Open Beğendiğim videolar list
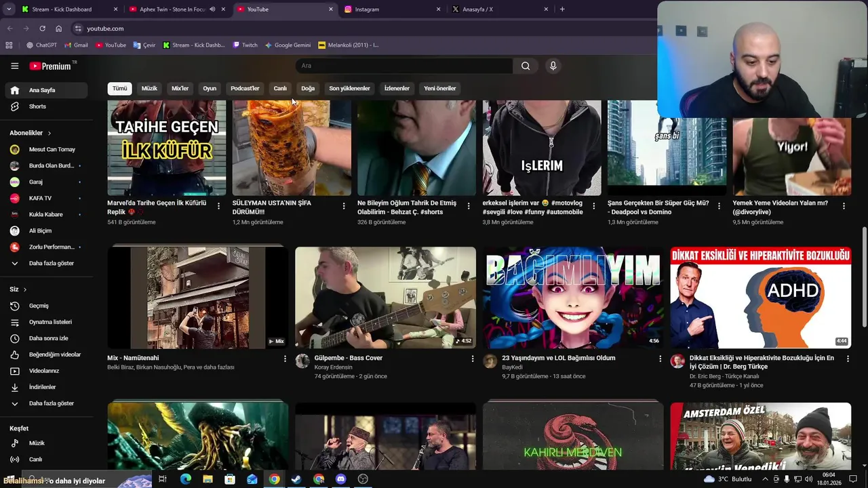 point(46,354)
